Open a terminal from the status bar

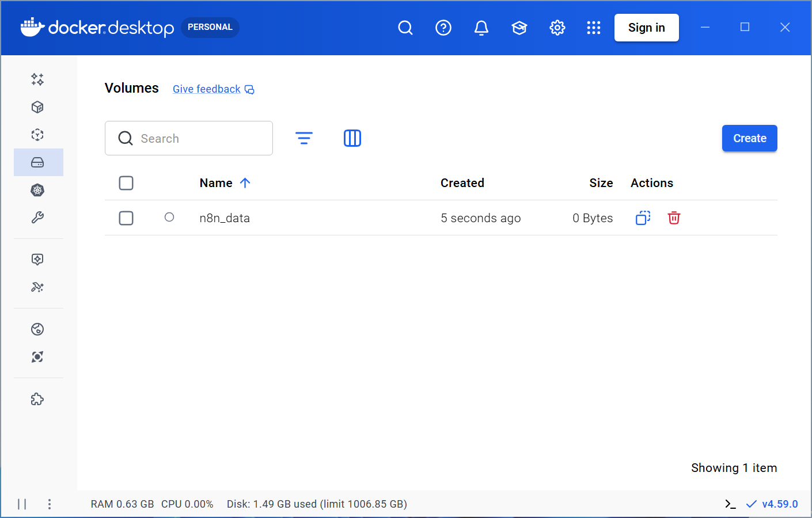[730, 504]
